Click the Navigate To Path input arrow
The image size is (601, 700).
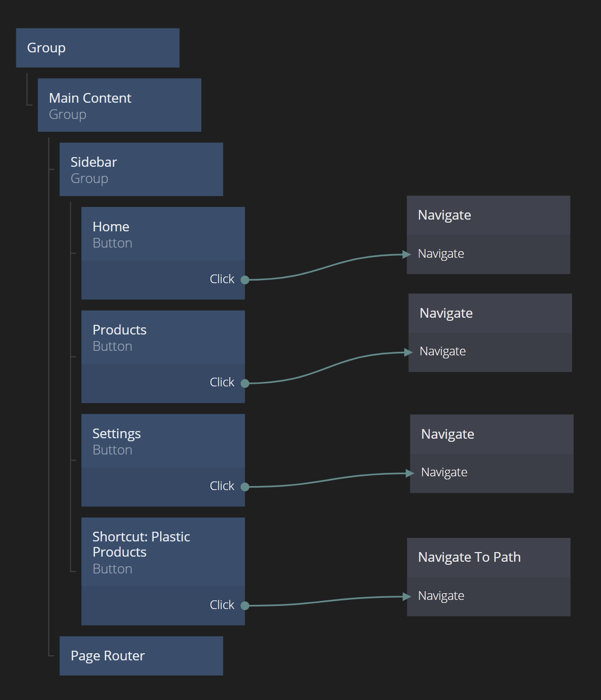click(x=407, y=596)
